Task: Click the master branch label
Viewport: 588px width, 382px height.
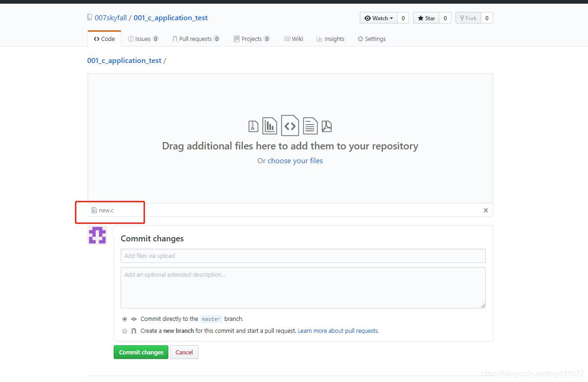Action: pyautogui.click(x=211, y=319)
